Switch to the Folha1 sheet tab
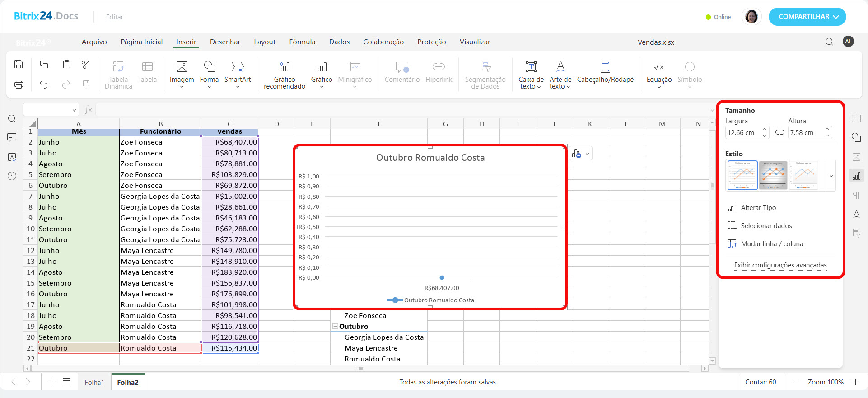This screenshot has width=868, height=398. (94, 382)
